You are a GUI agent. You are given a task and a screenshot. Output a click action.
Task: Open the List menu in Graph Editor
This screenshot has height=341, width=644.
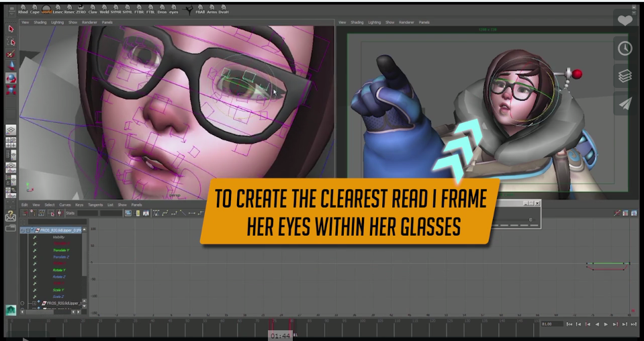pos(110,205)
